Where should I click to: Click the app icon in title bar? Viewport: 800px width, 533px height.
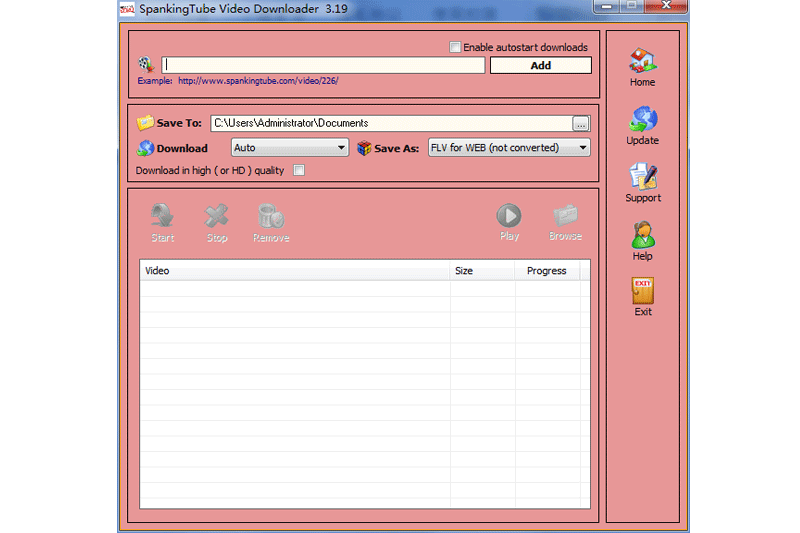127,9
